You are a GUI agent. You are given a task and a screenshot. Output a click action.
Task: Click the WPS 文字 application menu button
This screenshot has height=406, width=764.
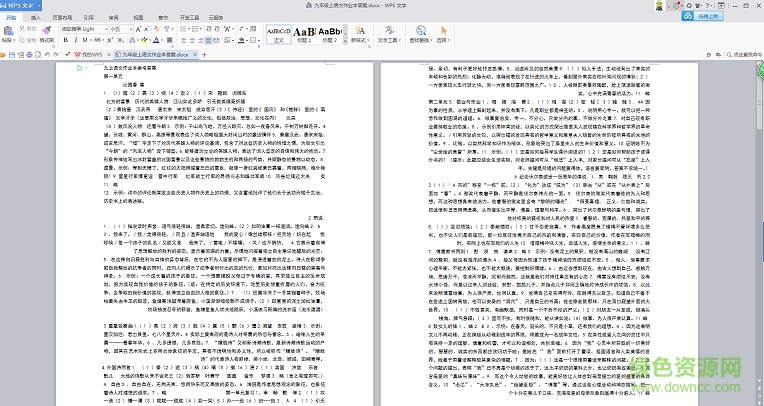[18, 5]
